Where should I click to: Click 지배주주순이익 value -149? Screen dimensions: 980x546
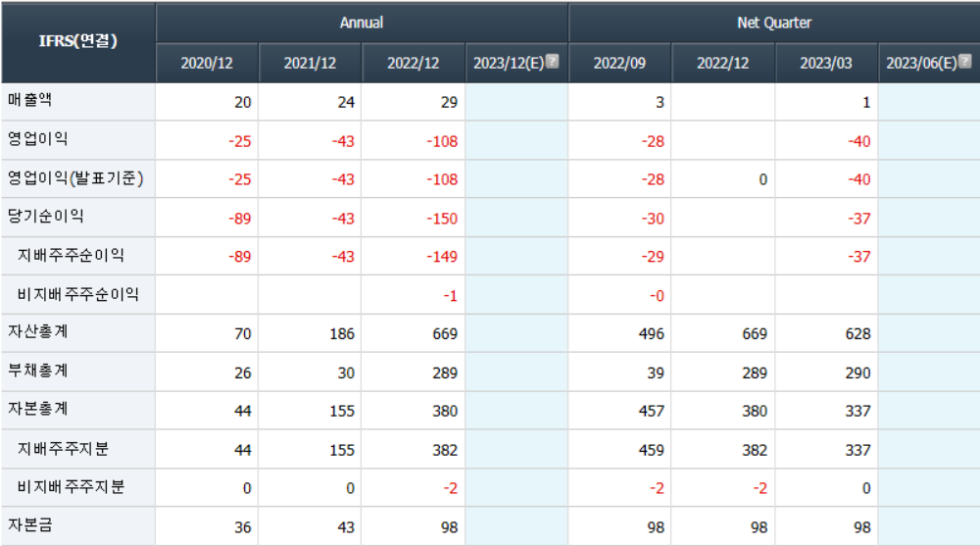(442, 257)
